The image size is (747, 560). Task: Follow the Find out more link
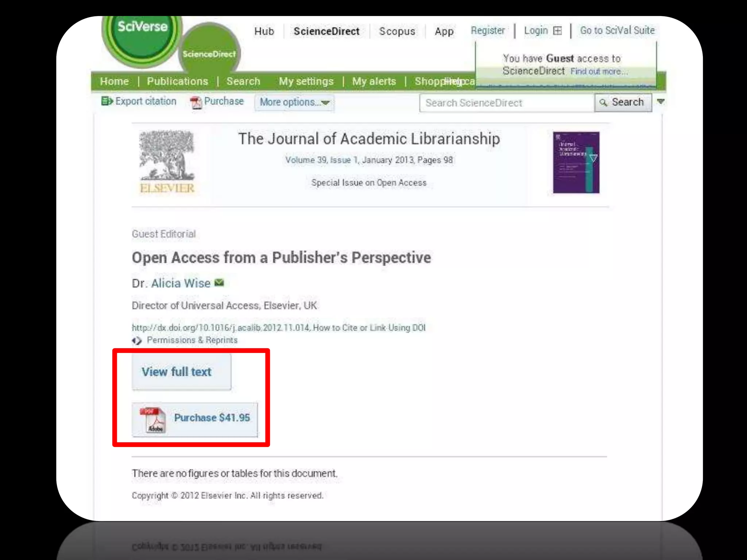point(599,71)
